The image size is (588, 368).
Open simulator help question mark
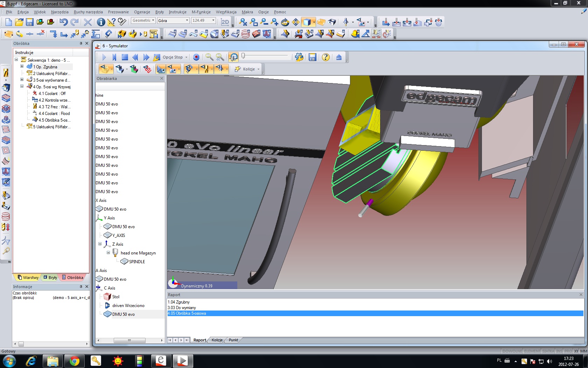(x=325, y=57)
